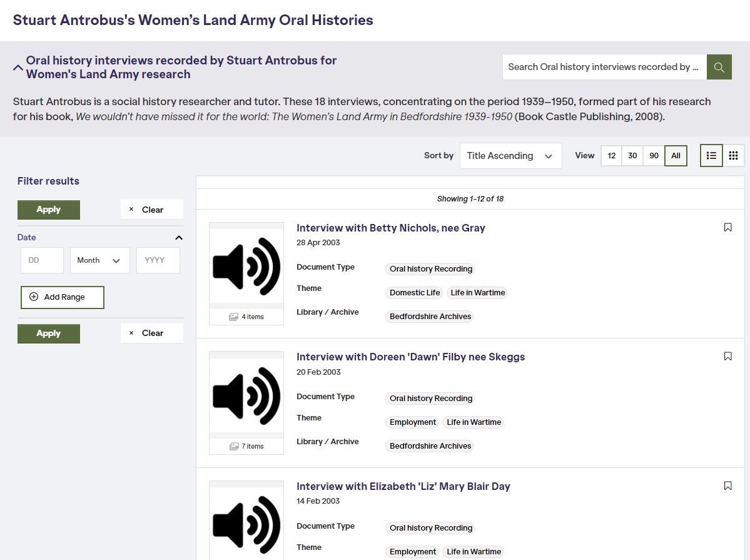Show 30 results per page
Image resolution: width=750 pixels, height=560 pixels.
pyautogui.click(x=632, y=156)
